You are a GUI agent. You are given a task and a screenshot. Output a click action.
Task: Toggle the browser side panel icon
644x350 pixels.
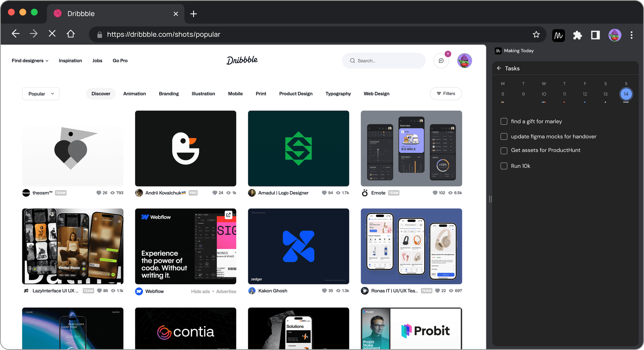[596, 35]
